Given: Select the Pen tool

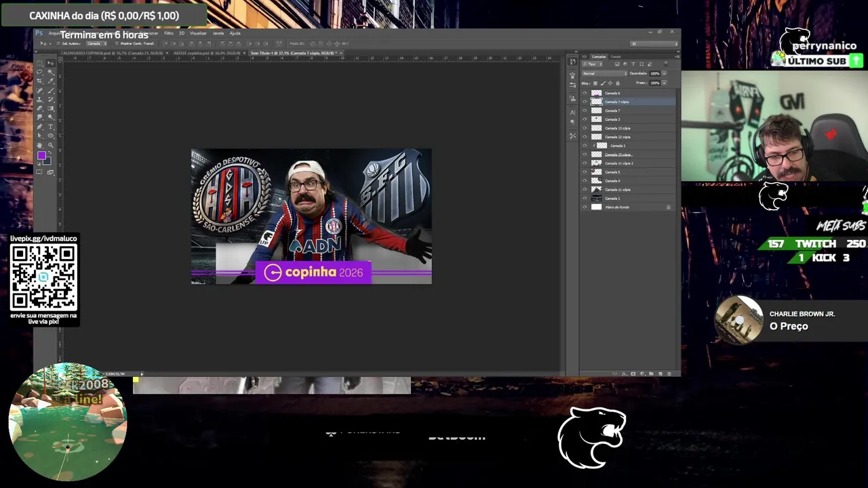Looking at the screenshot, I should 39,127.
